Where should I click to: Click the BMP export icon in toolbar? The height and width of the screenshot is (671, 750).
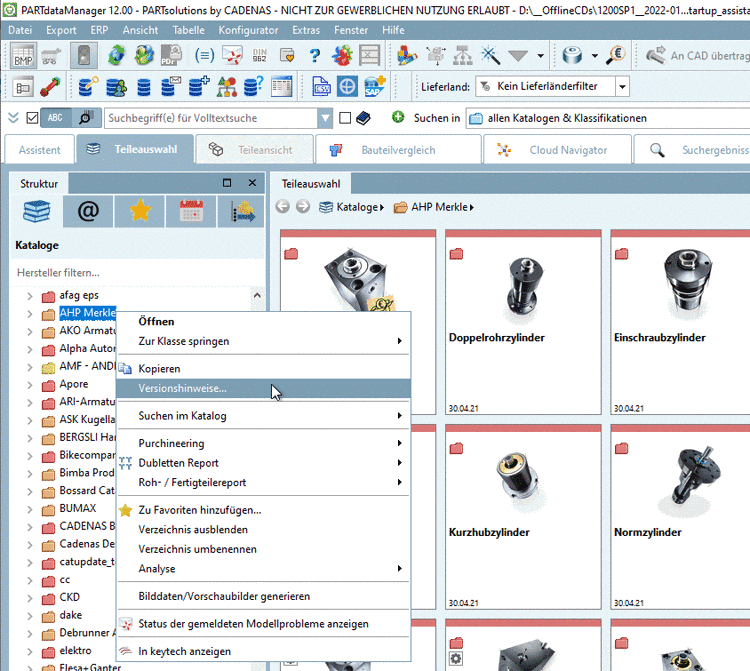tap(22, 56)
